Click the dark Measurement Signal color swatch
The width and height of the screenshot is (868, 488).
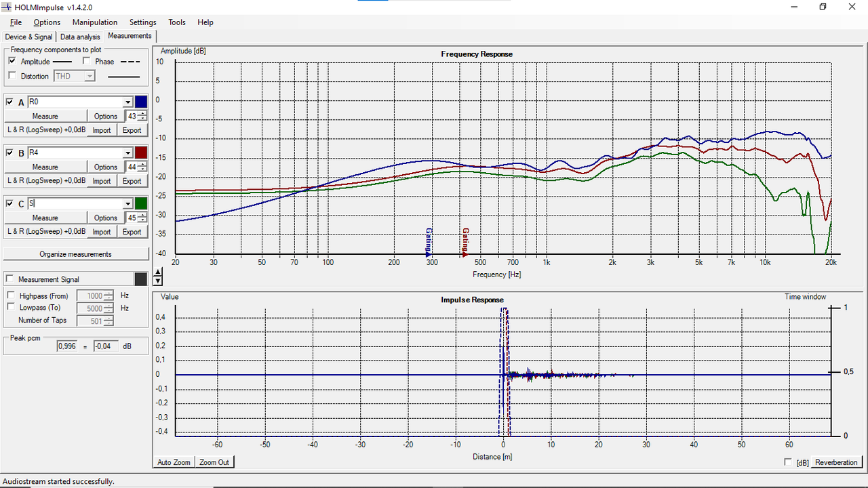click(x=141, y=279)
